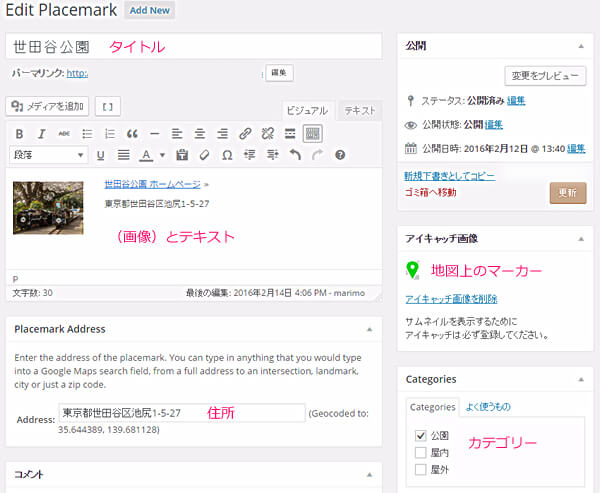Click the Add New button
Image resolution: width=600 pixels, height=493 pixels.
[150, 10]
